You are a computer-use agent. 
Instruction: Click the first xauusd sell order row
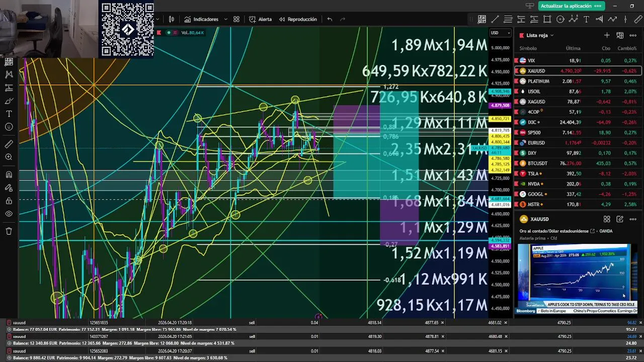click(x=322, y=322)
